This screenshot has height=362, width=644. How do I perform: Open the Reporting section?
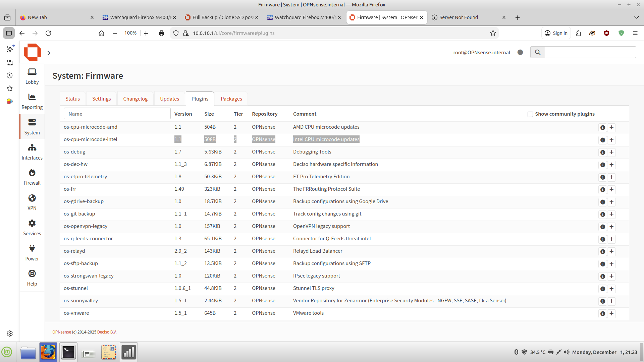32,101
